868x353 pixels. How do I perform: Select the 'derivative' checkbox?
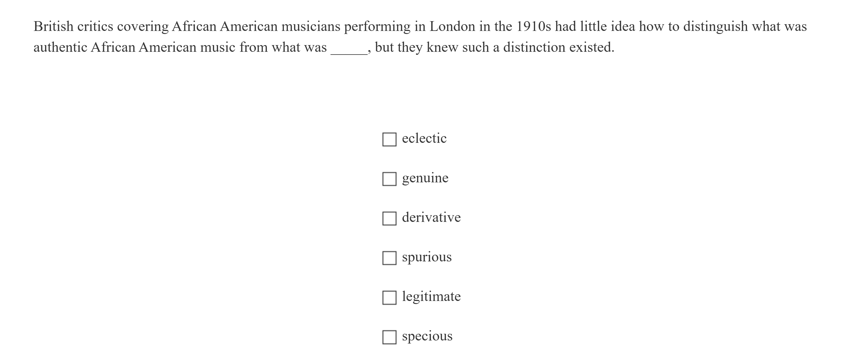(389, 219)
